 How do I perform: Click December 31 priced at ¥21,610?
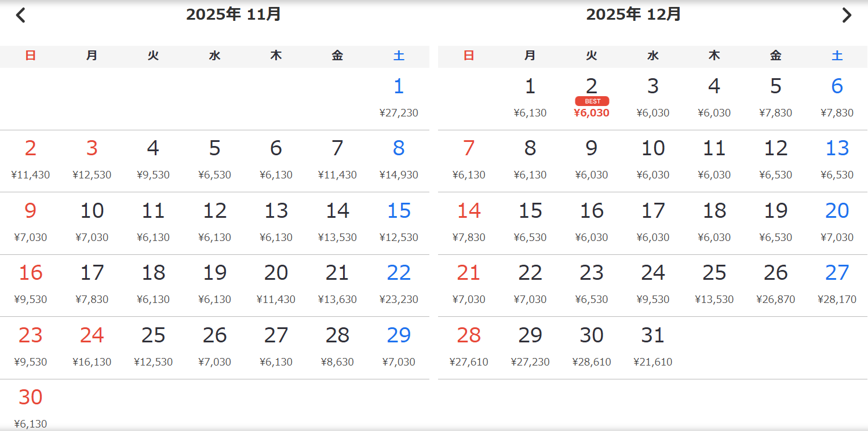[653, 347]
